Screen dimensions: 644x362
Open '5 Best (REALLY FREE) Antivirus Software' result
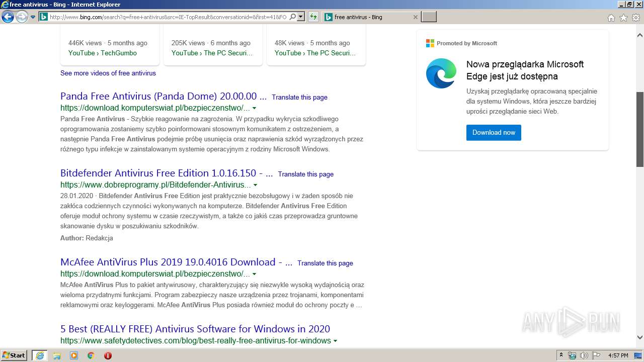195,329
